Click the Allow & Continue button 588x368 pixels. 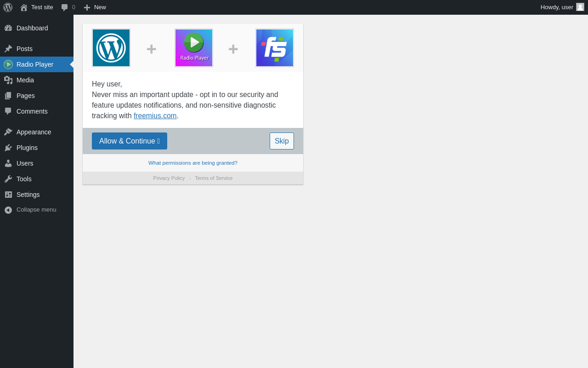(130, 141)
